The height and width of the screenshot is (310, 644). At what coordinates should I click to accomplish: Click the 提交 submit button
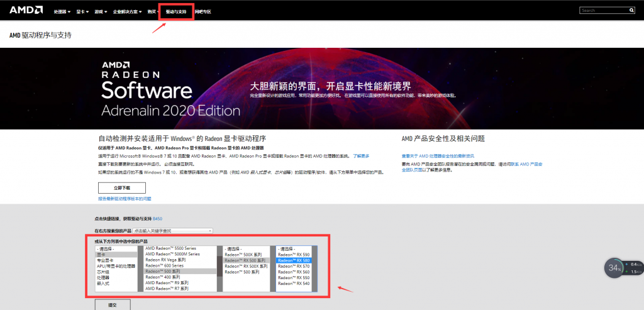(x=113, y=305)
